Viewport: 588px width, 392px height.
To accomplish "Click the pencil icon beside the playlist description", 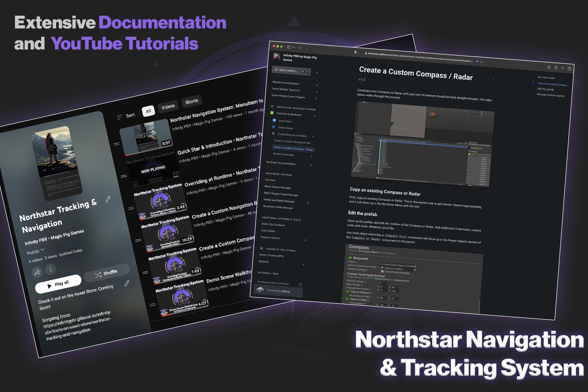I will point(127,283).
